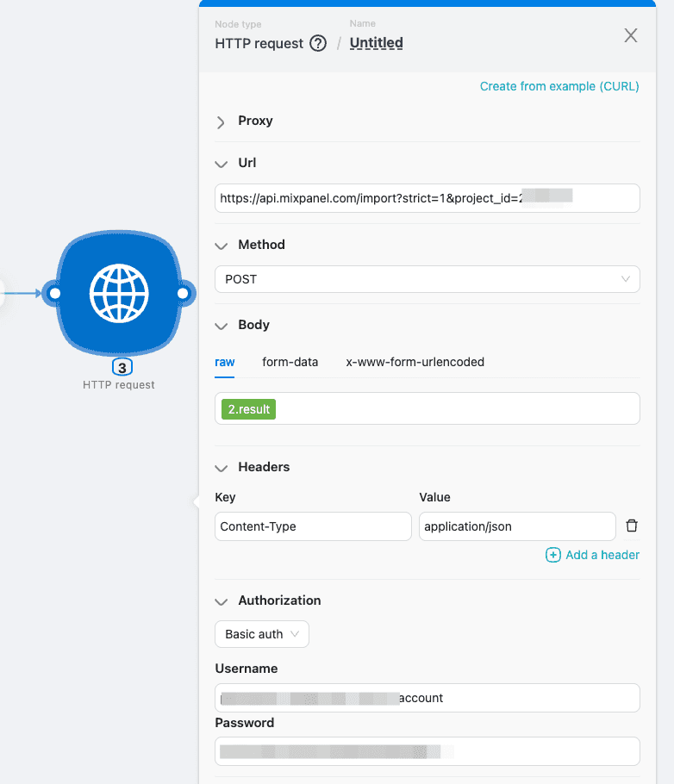Click the node number 3 badge
Image resolution: width=674 pixels, height=784 pixels.
122,368
